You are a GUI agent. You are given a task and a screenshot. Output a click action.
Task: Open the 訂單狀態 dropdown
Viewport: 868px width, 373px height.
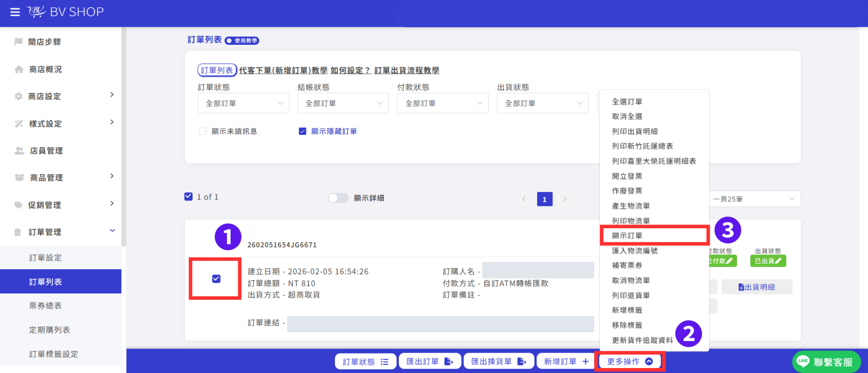243,103
